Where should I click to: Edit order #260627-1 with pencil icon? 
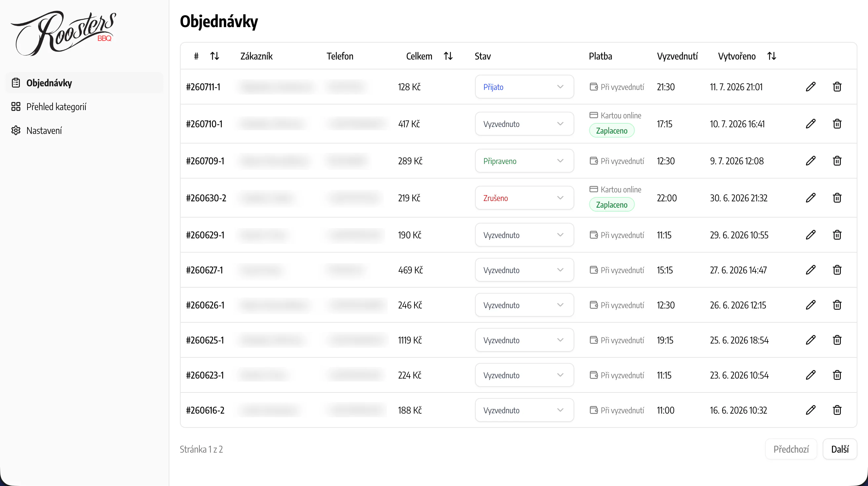point(811,270)
